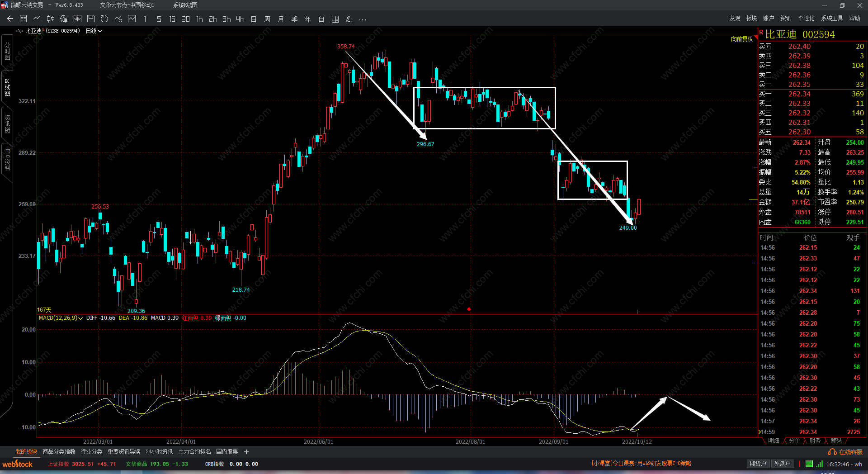Open the indicator icon beside the candlestick icon
This screenshot has width=868, height=474.
(64, 19)
